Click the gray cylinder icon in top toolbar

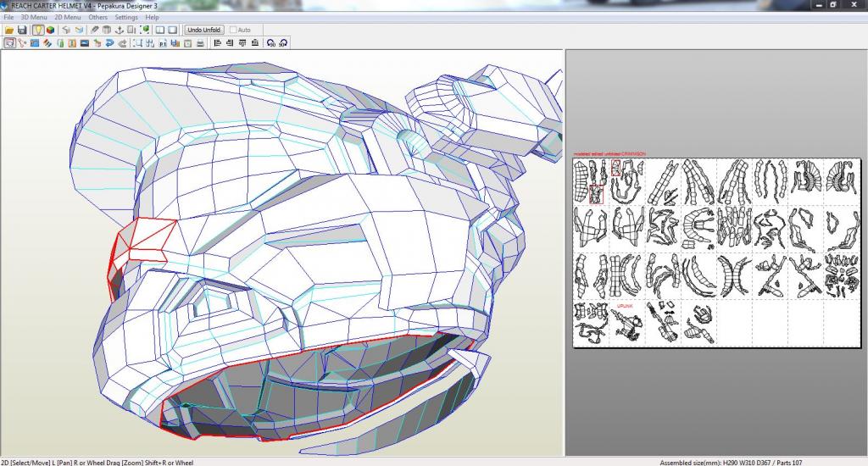107,30
